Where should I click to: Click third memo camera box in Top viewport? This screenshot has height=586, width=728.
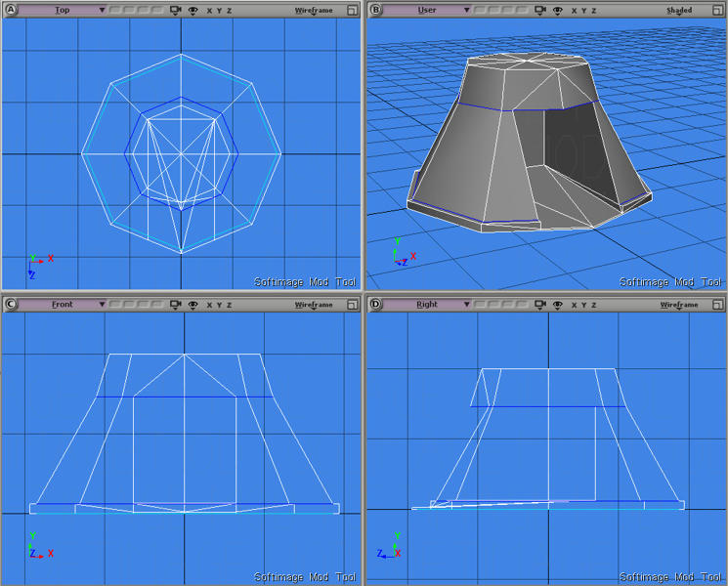[144, 10]
